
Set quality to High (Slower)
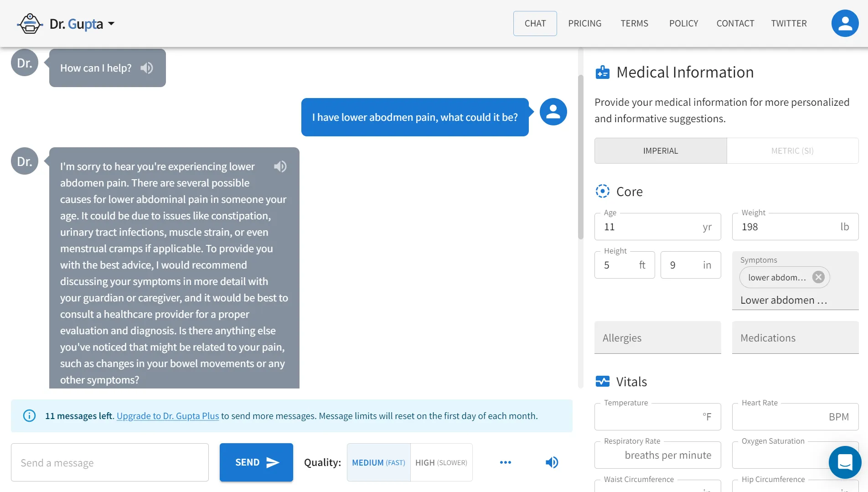click(441, 462)
